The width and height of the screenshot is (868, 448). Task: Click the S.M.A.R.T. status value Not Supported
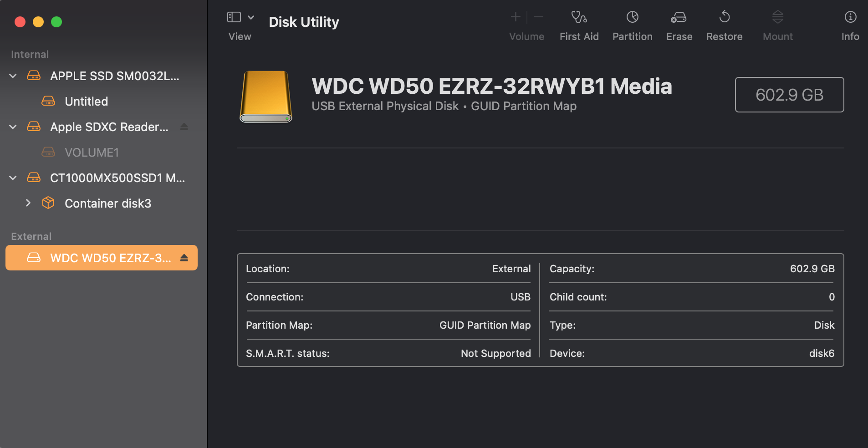(496, 354)
